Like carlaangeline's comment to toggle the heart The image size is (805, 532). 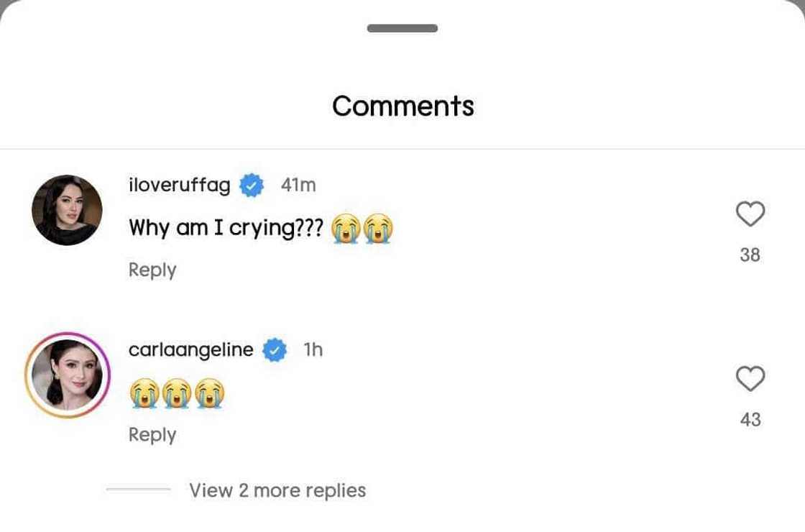pos(750,379)
